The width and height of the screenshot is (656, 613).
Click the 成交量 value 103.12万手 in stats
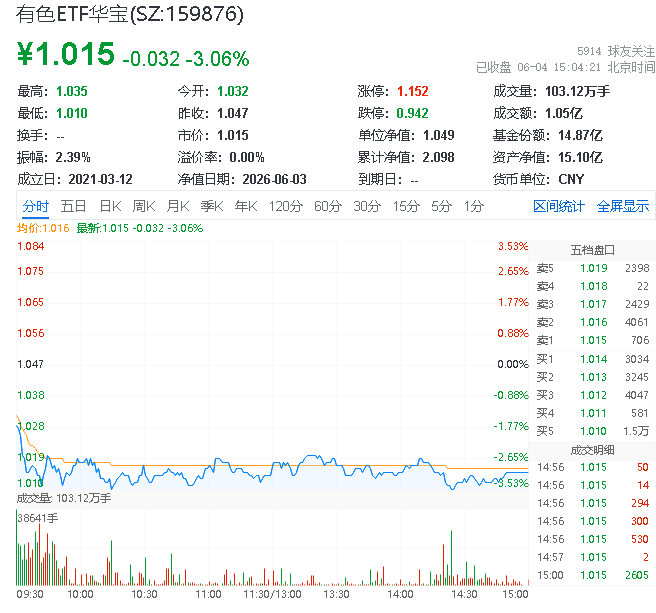(577, 91)
